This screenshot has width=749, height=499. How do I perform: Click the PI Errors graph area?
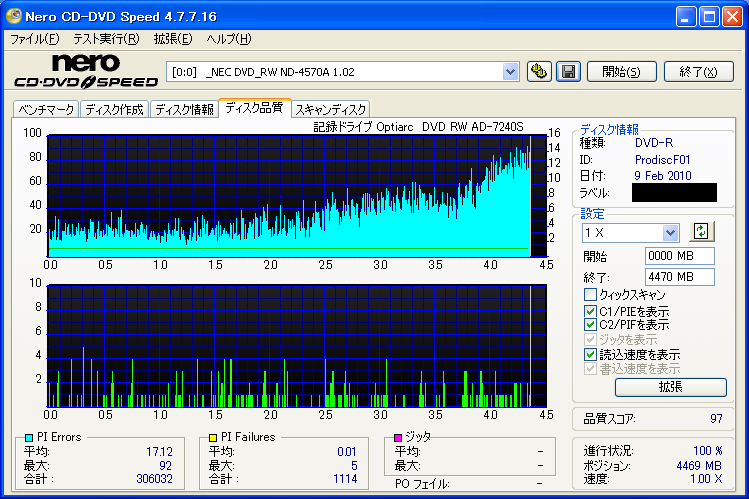click(297, 196)
